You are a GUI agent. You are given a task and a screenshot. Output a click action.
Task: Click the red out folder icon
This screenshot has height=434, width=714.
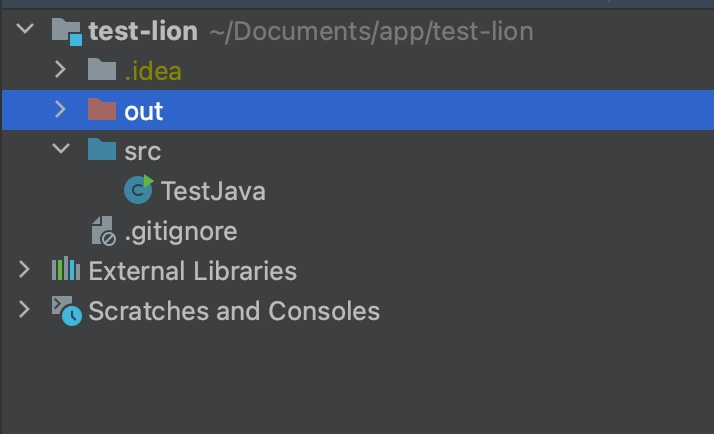(102, 110)
